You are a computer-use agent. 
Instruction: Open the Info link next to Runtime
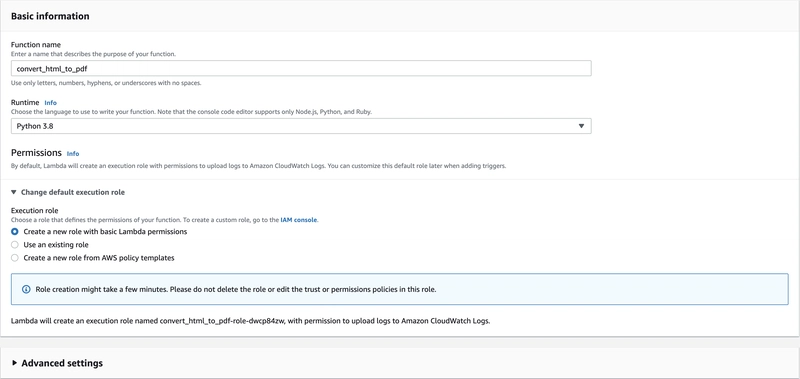click(51, 103)
